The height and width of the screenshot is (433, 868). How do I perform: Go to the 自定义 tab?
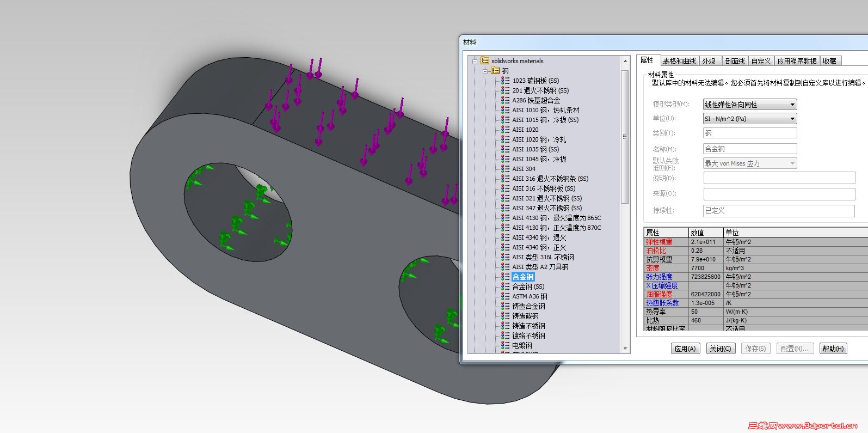761,61
